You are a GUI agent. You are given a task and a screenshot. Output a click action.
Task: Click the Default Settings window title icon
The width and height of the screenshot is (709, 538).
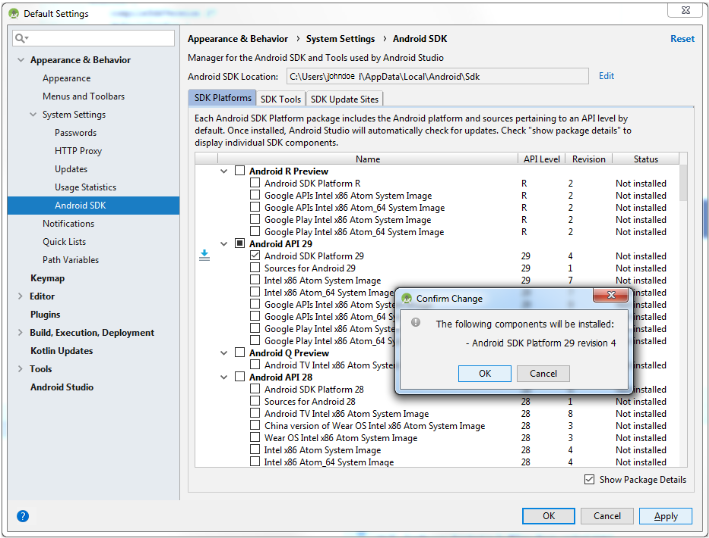13,14
